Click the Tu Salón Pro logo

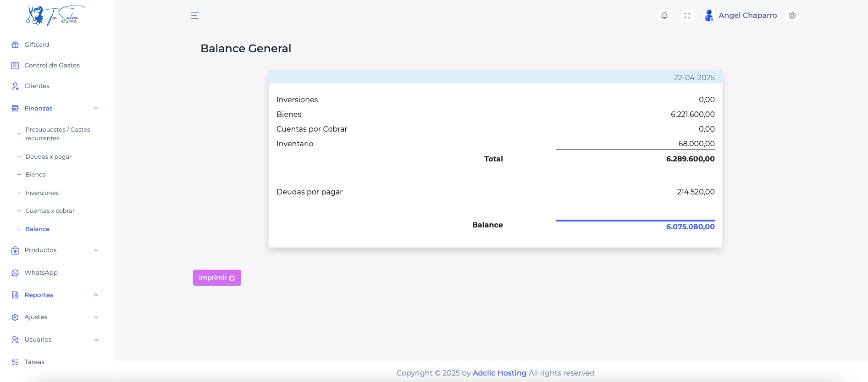pos(55,16)
